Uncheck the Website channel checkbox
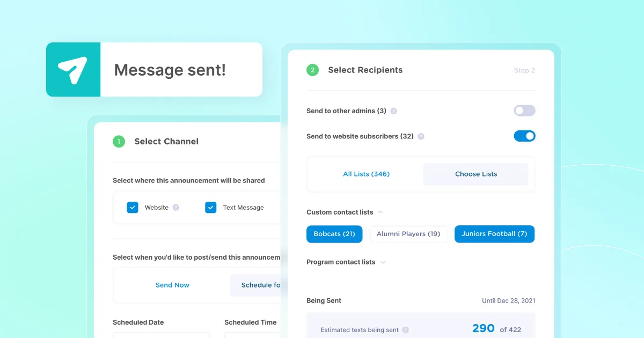This screenshot has height=338, width=644. pos(133,207)
